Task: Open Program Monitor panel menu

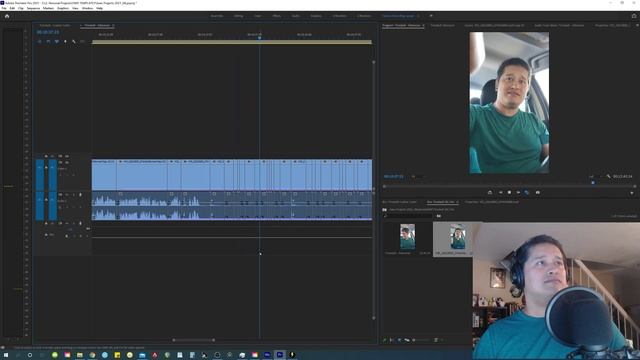Action: (x=423, y=25)
